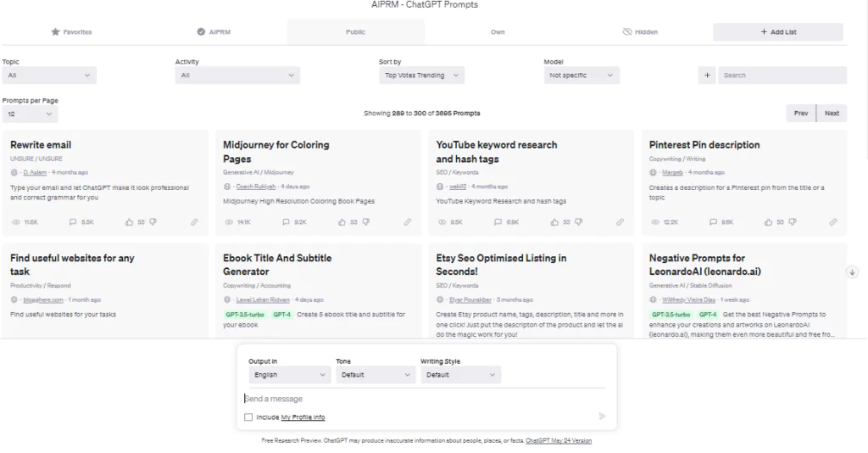Open the Own prompts tab
The width and height of the screenshot is (868, 453).
point(498,32)
